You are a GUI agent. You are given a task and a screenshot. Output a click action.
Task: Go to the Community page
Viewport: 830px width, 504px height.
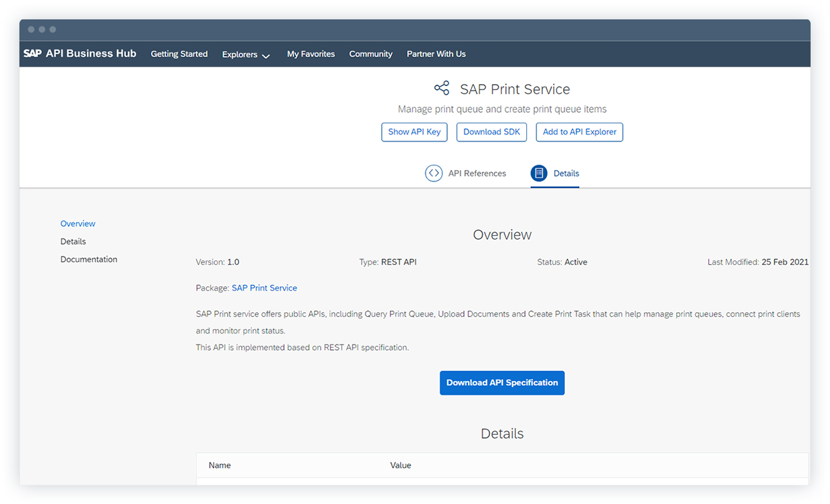pos(370,54)
